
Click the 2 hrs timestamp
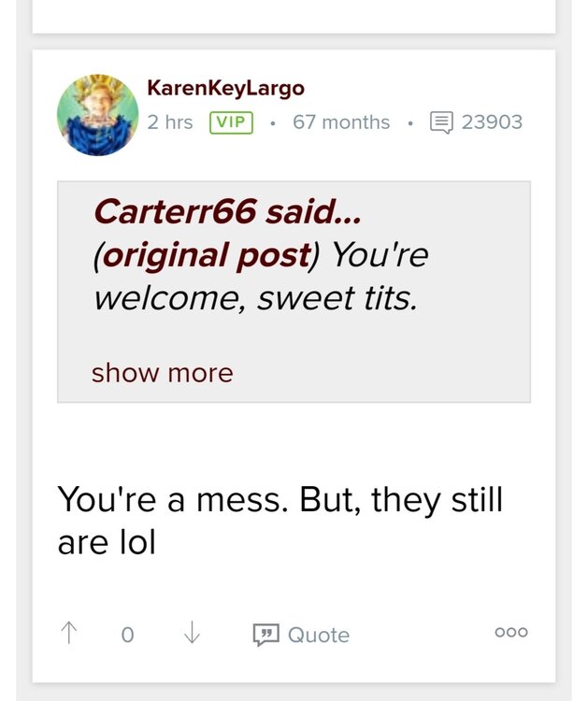click(x=169, y=122)
